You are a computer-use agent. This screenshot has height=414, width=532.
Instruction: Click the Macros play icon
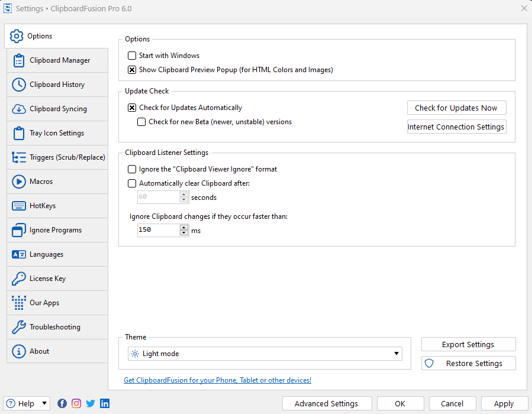pyautogui.click(x=19, y=182)
